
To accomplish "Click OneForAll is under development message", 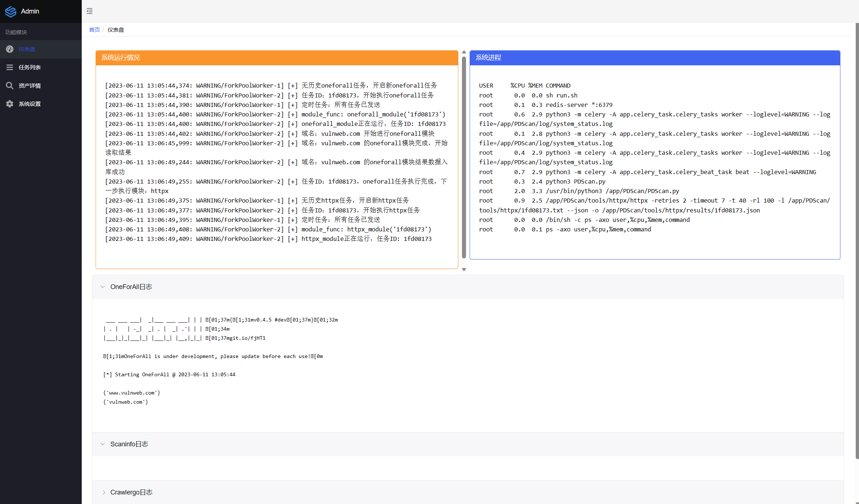I will (x=213, y=356).
